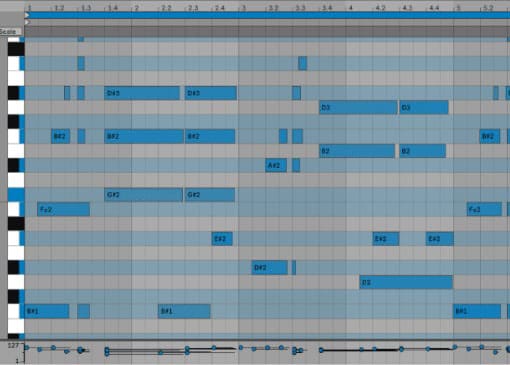
Task: Select the E#2 note at 4.4
Action: click(x=440, y=239)
